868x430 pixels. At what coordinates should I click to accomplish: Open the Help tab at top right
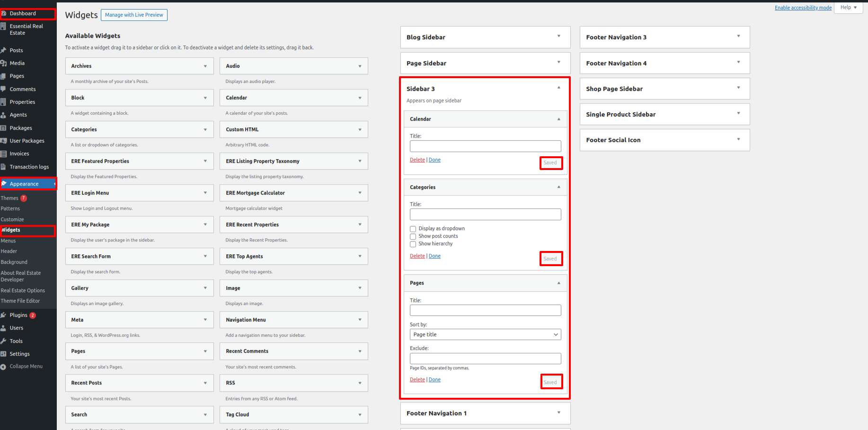[849, 8]
